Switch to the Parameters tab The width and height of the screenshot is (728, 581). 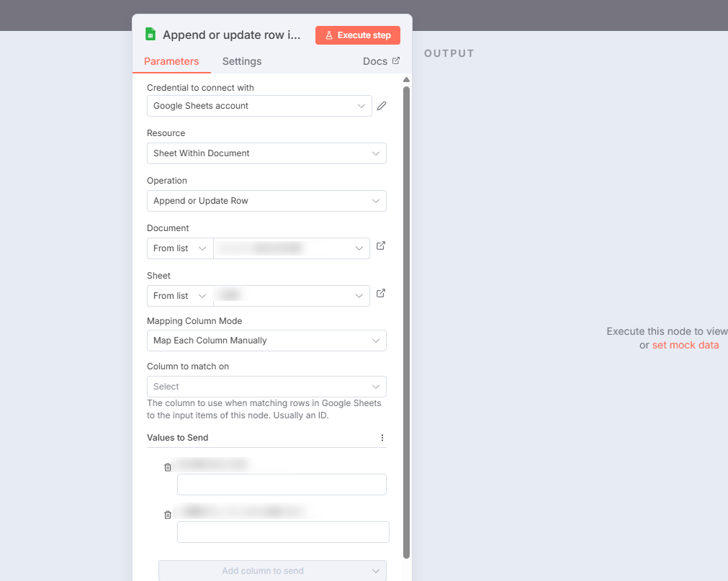[171, 61]
